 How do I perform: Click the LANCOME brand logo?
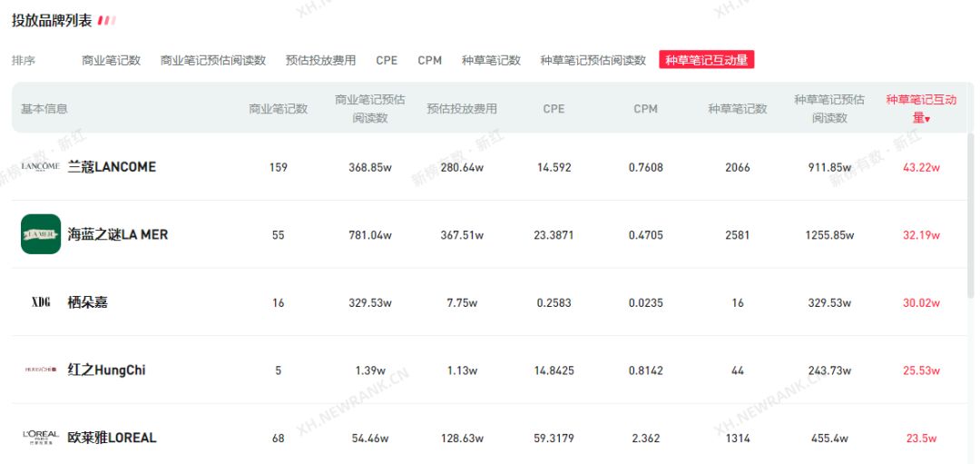click(41, 166)
